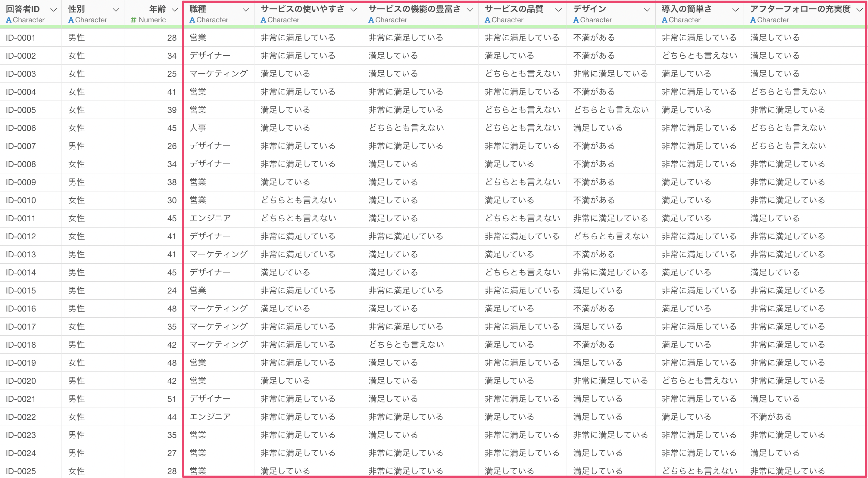
Task: Click the ID-0006 row identifier
Action: (x=20, y=128)
